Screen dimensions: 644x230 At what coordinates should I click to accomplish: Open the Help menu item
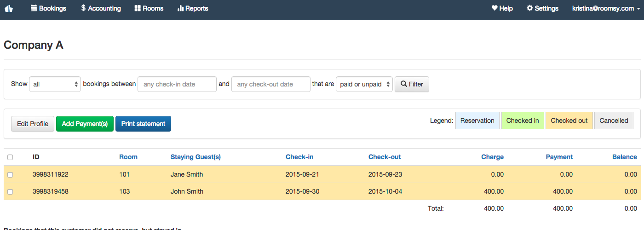502,8
